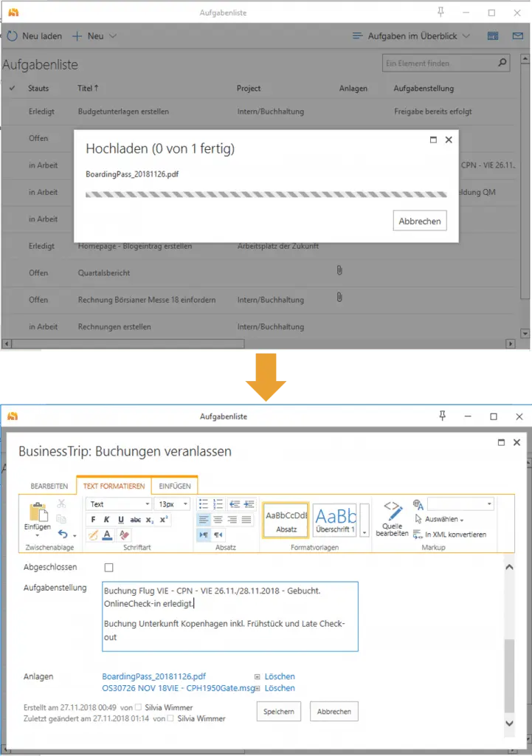Switch to the TEXT FORMATIEREN ribbon tab

click(x=114, y=486)
